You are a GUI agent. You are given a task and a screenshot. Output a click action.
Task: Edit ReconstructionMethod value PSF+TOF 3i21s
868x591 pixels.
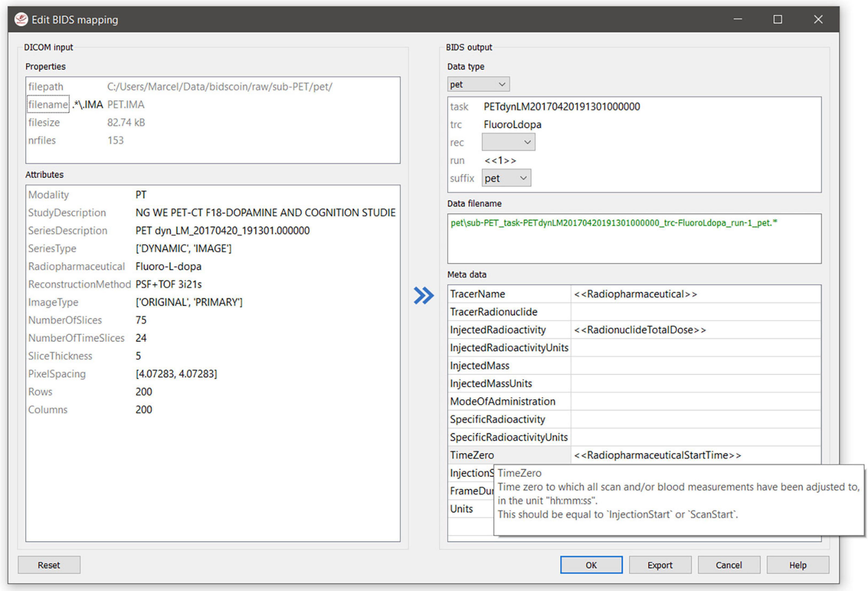click(x=169, y=284)
